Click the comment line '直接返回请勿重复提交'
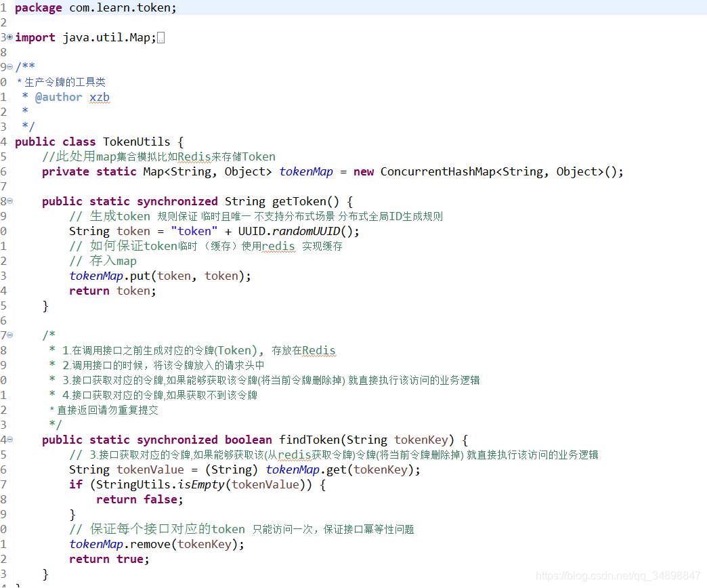Image resolution: width=707 pixels, height=588 pixels. click(x=107, y=410)
